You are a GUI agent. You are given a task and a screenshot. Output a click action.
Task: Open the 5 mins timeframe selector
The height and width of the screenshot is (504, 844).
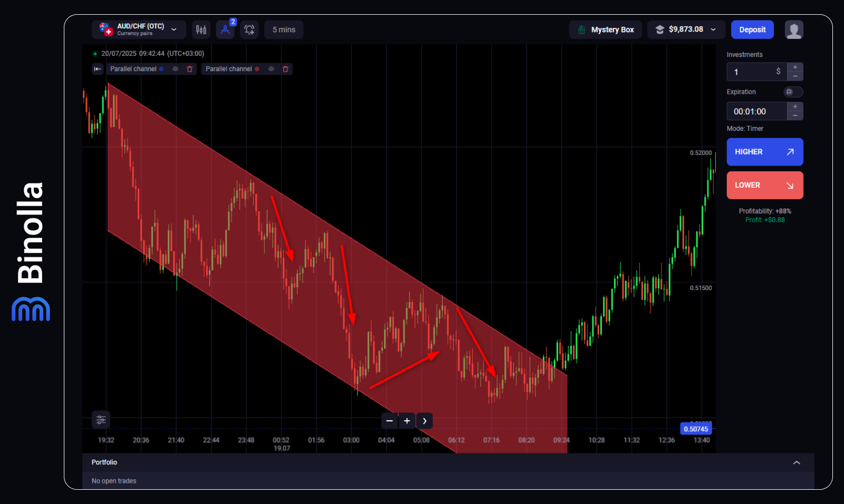point(283,30)
